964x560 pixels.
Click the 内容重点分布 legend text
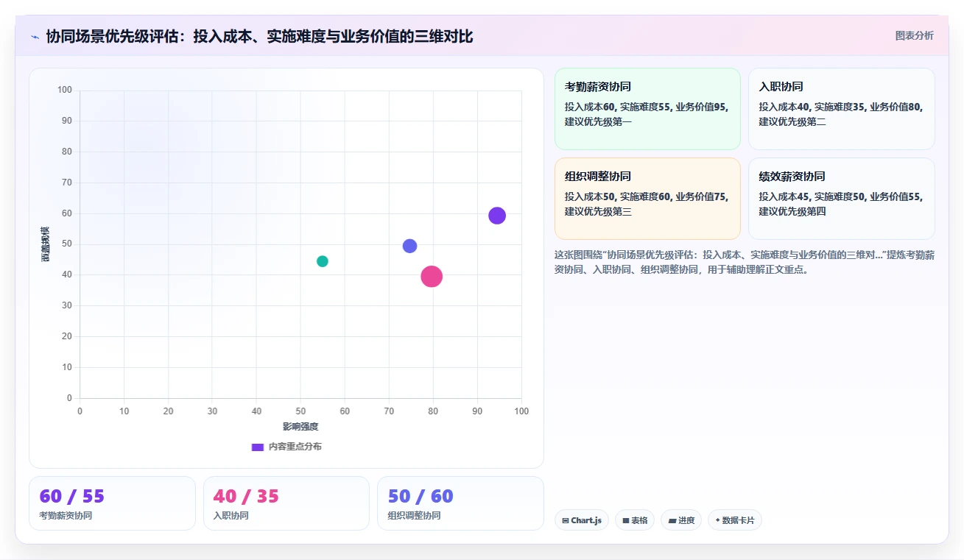coord(295,447)
